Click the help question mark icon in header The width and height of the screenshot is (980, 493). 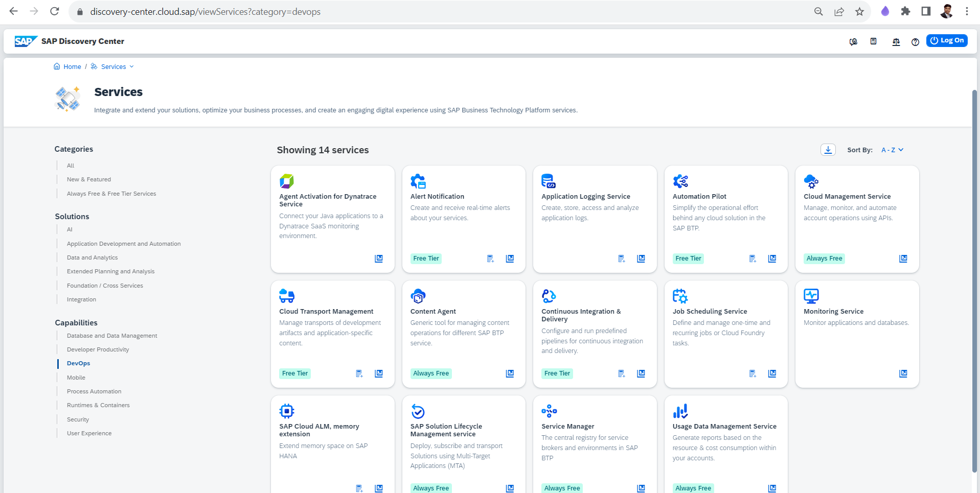click(x=915, y=42)
